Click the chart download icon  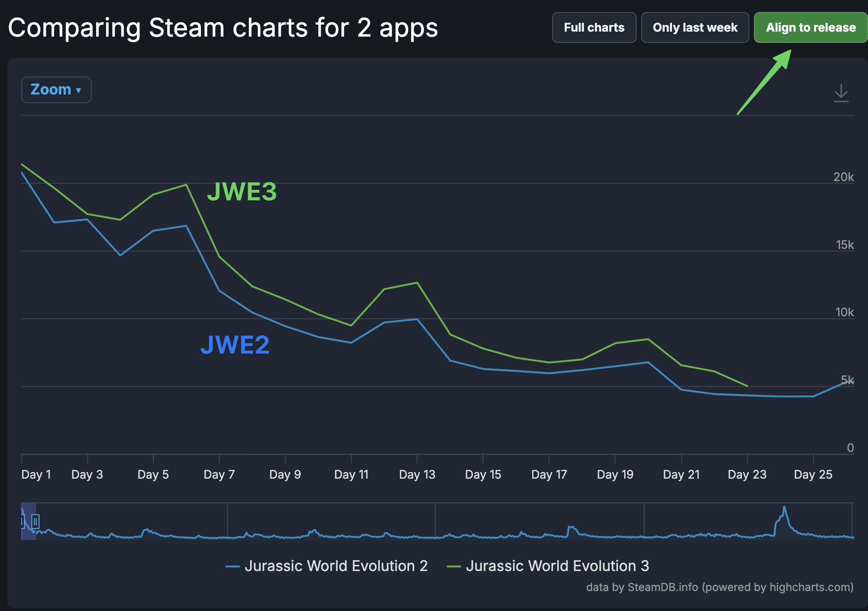(x=841, y=93)
